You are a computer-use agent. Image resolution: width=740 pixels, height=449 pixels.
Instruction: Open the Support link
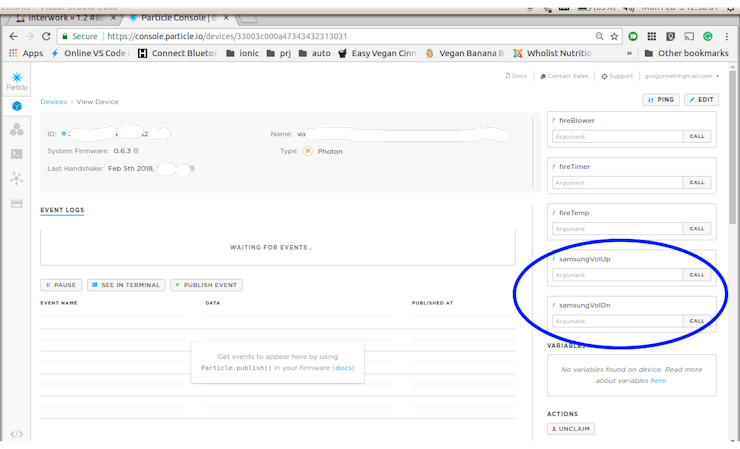coord(617,76)
